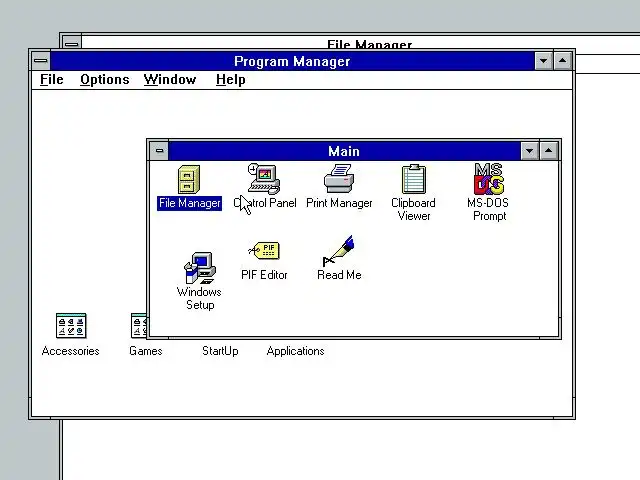Minimize the Main group window
The height and width of the screenshot is (480, 640).
coord(530,151)
